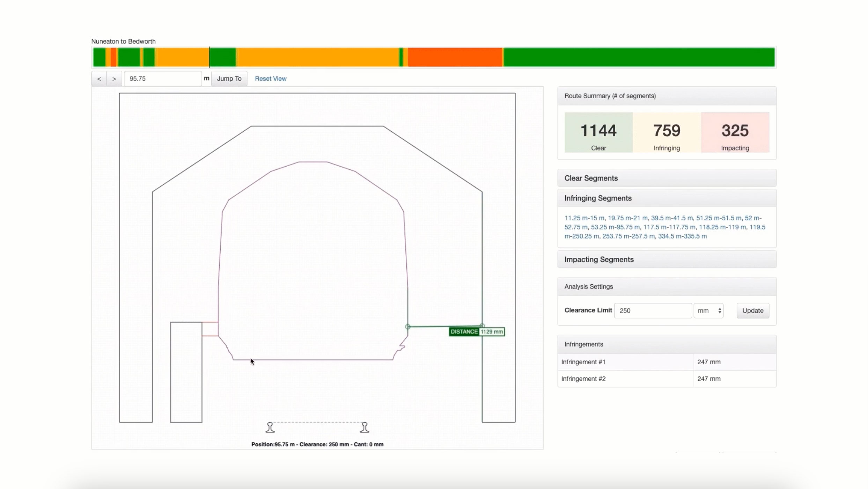The width and height of the screenshot is (868, 489).
Task: Open segment 11.25 m-15 m
Action: [584, 218]
